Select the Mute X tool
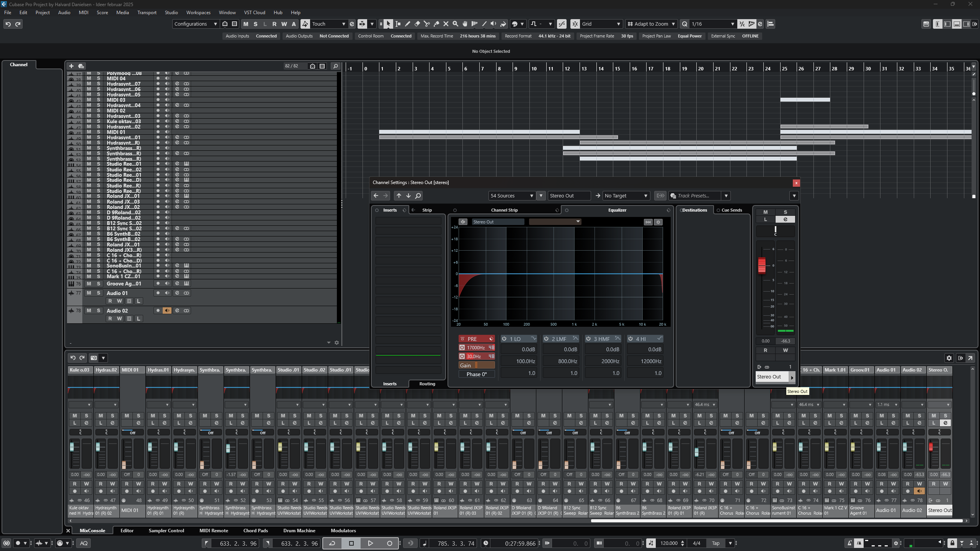Image resolution: width=980 pixels, height=551 pixels. tap(446, 24)
